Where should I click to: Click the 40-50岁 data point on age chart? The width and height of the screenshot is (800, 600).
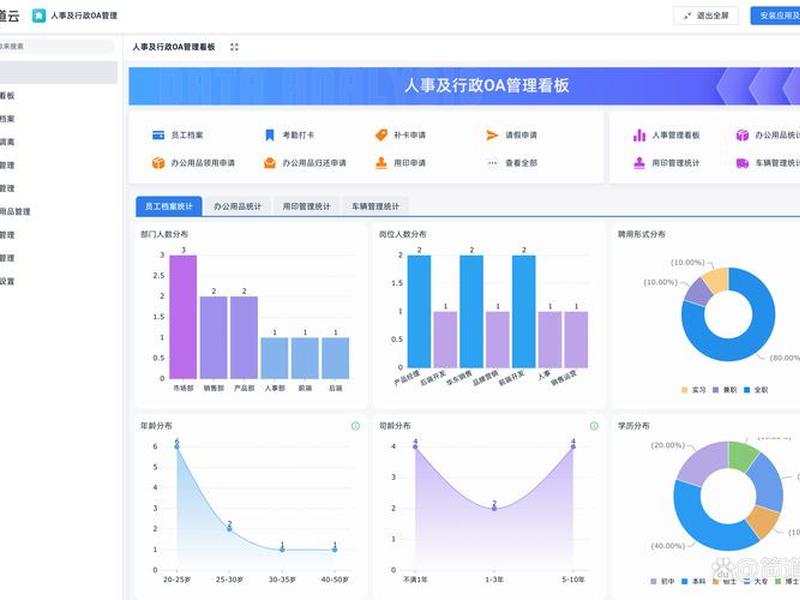335,549
